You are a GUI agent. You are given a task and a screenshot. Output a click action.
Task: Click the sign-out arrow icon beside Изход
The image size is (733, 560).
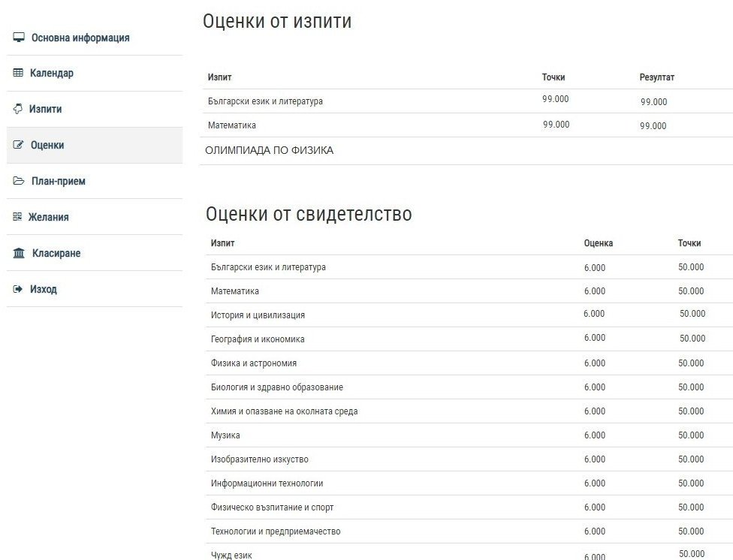coord(18,289)
